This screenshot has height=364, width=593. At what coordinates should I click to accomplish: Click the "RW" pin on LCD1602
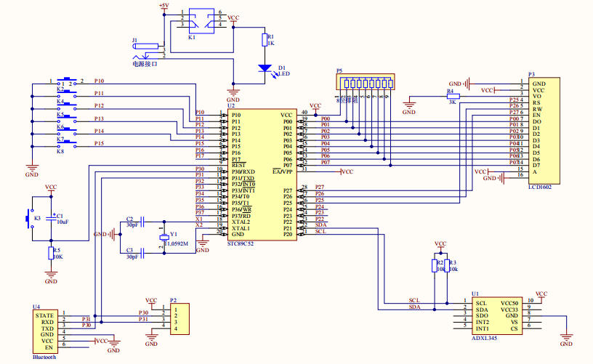coord(538,109)
